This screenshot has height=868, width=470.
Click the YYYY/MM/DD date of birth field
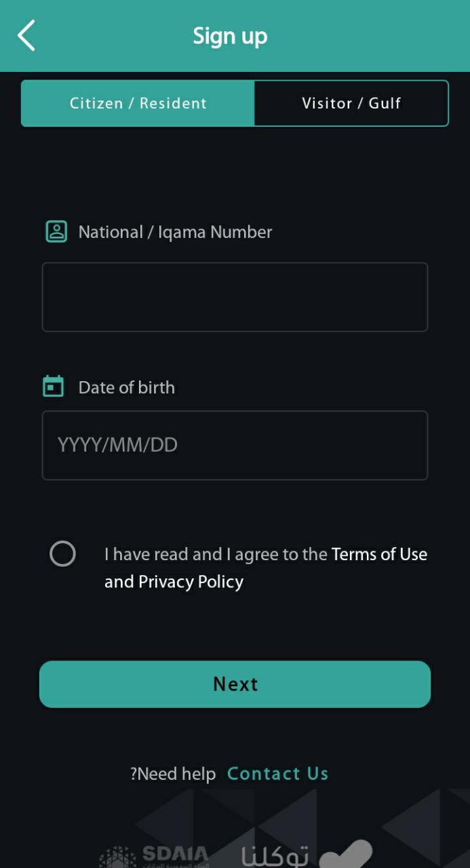pyautogui.click(x=235, y=445)
